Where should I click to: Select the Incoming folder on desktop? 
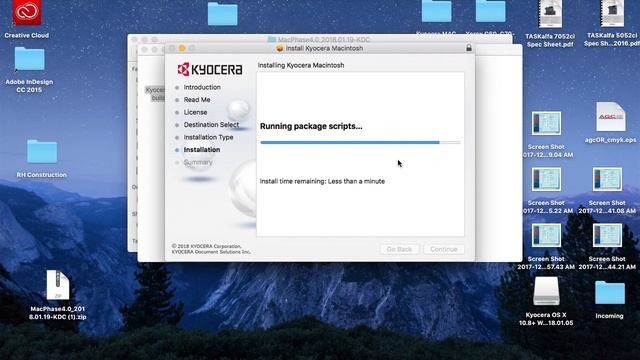click(x=610, y=293)
